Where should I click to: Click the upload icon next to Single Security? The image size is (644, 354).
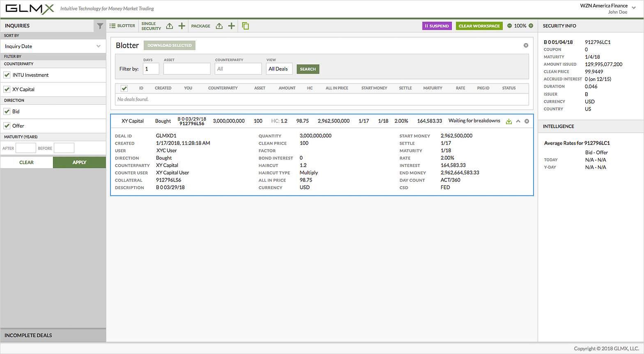pyautogui.click(x=170, y=26)
